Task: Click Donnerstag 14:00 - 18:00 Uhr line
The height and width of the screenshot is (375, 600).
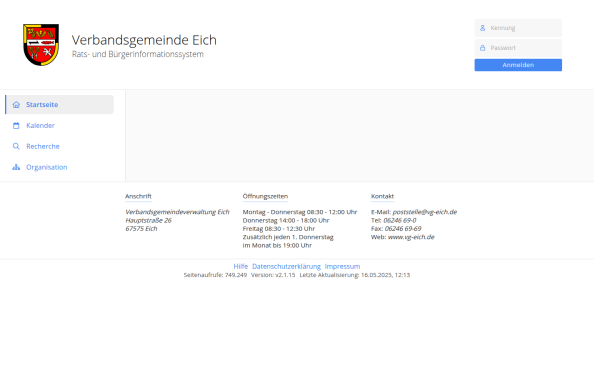Action: click(286, 220)
